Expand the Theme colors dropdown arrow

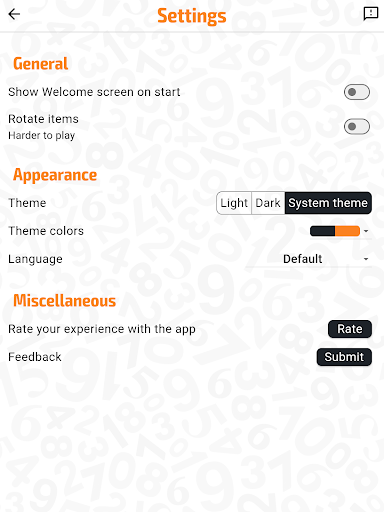[366, 231]
